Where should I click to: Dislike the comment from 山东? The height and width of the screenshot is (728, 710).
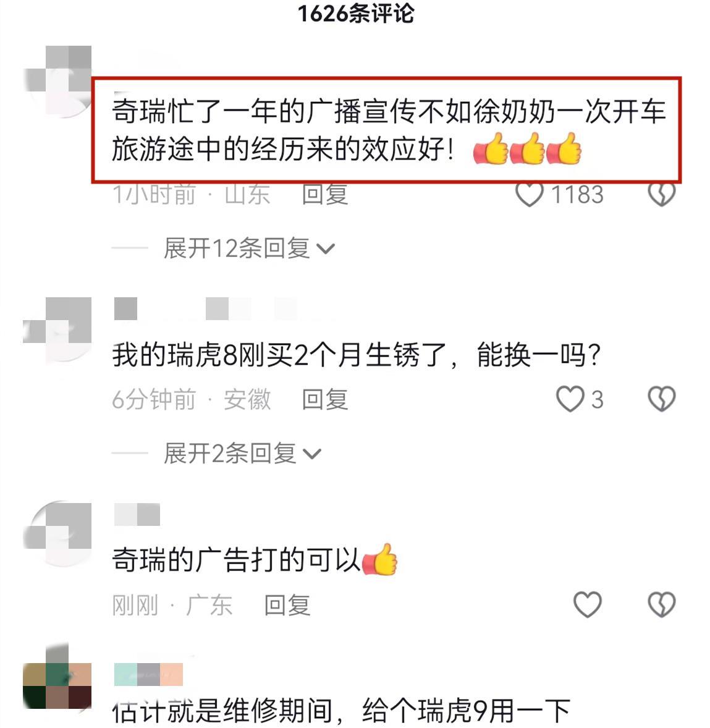pyautogui.click(x=662, y=194)
